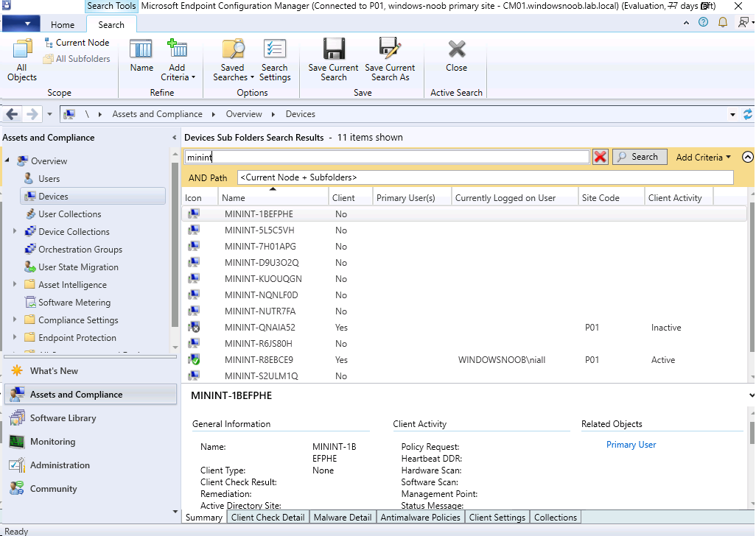Open the navigation history dropdown arrow
The image size is (756, 536).
click(49, 115)
